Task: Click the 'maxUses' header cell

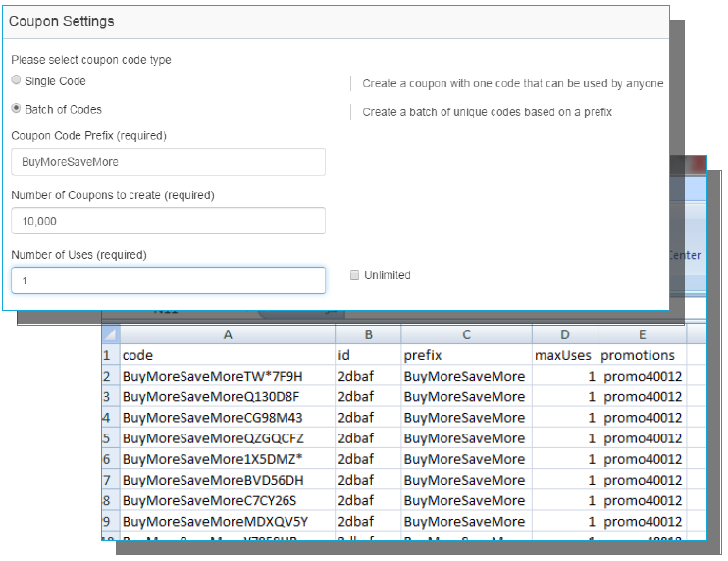Action: (x=565, y=355)
